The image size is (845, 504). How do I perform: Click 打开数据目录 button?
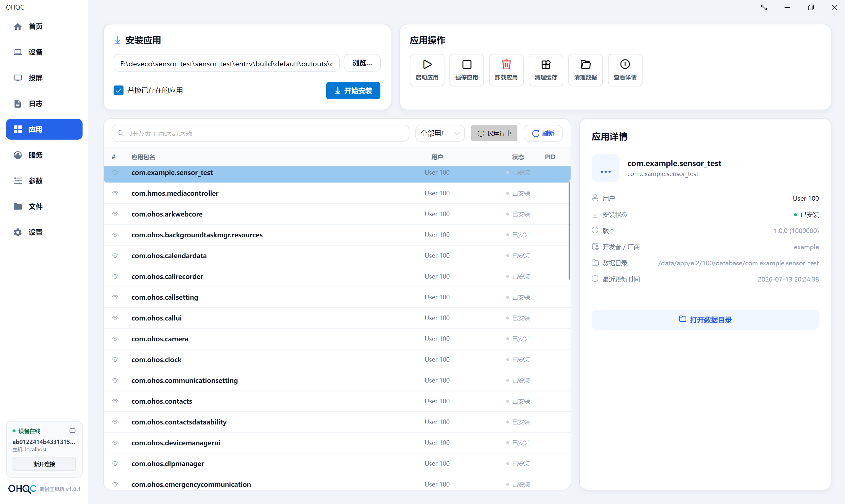click(x=705, y=319)
